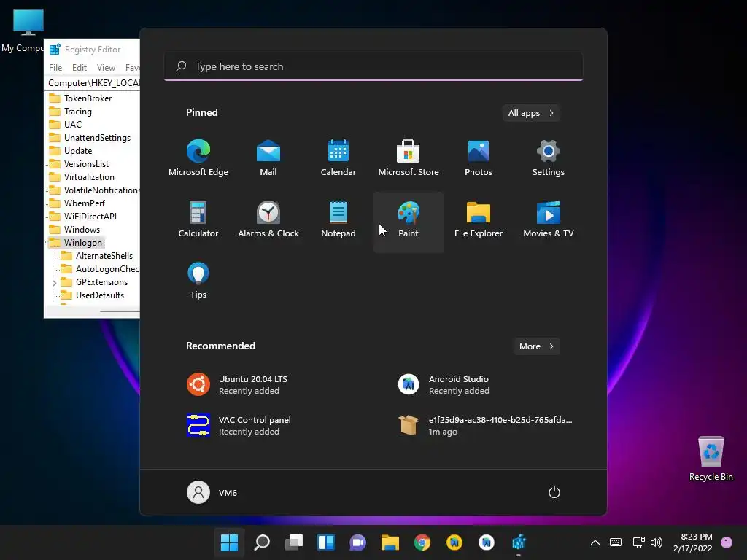This screenshot has height=560, width=747.
Task: Open the yellow Android Studio taskbar icon
Action: click(x=454, y=542)
